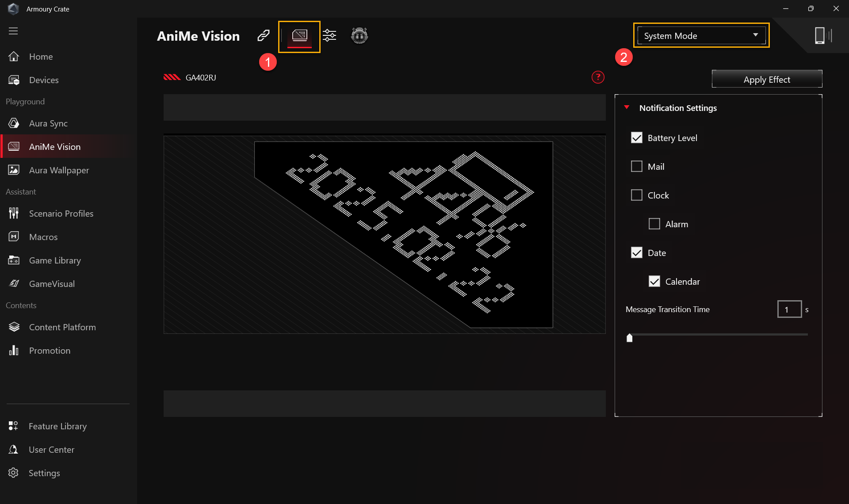Disable the Calendar checkbox
The image size is (849, 504).
654,282
